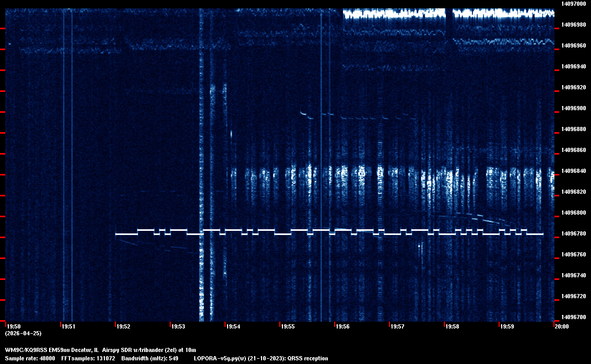
Task: Click frequency label 14096920
Action: pos(574,88)
